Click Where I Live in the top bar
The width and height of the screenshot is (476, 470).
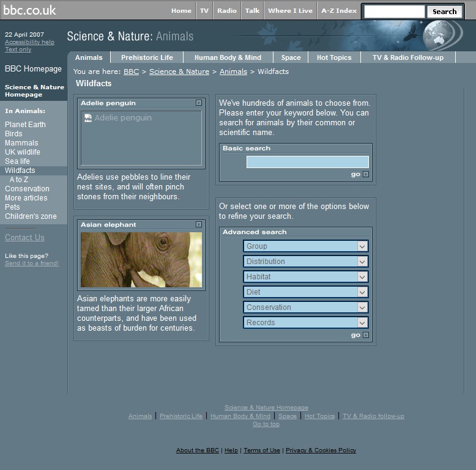(290, 10)
